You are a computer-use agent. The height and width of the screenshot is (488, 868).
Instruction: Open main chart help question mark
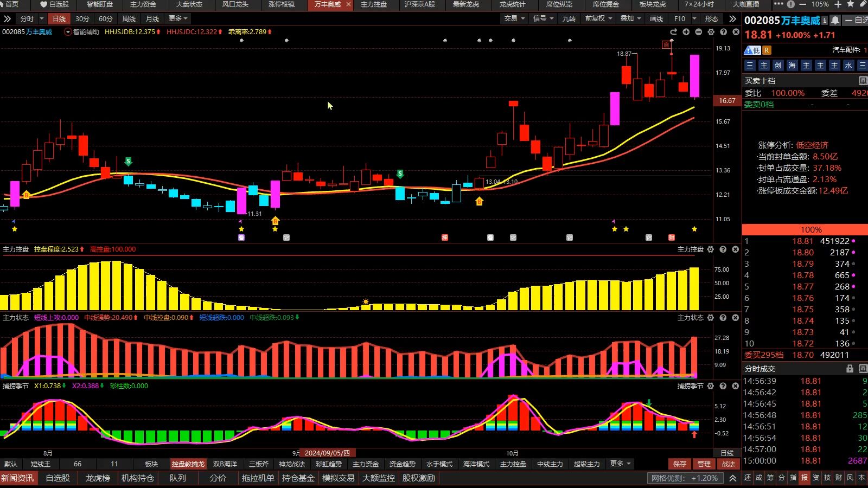point(724,32)
